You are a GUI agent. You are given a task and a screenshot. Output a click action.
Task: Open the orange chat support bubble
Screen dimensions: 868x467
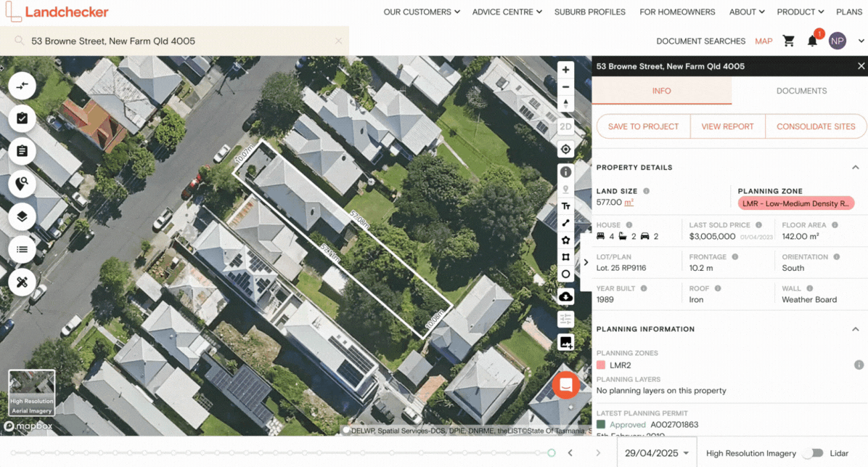point(566,384)
